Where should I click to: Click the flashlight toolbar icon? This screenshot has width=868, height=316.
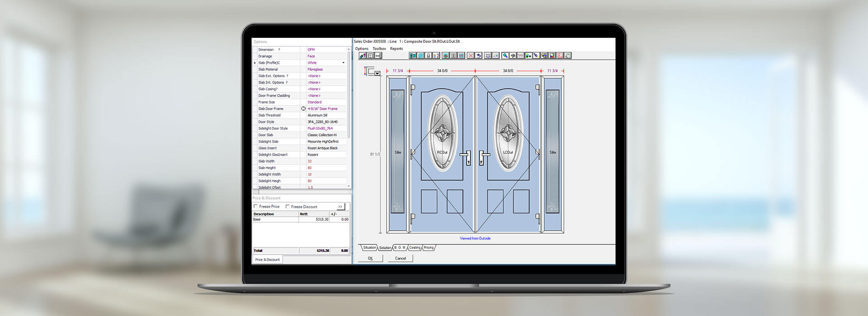(x=536, y=56)
